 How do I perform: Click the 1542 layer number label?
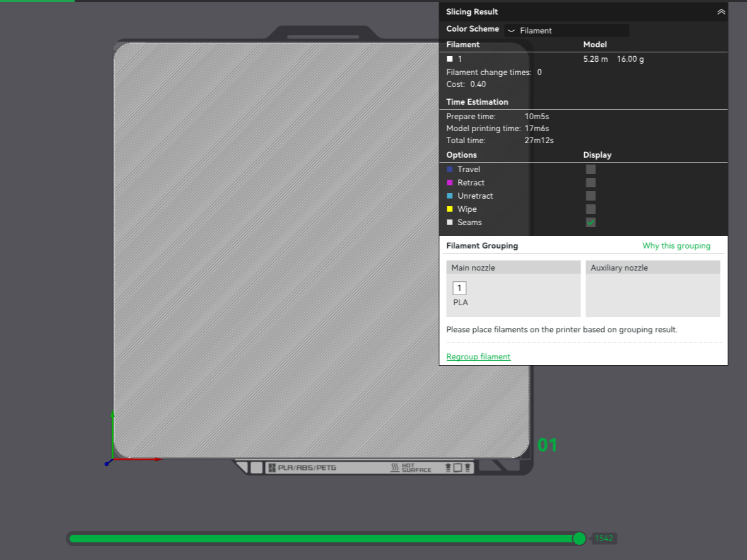[x=604, y=539]
